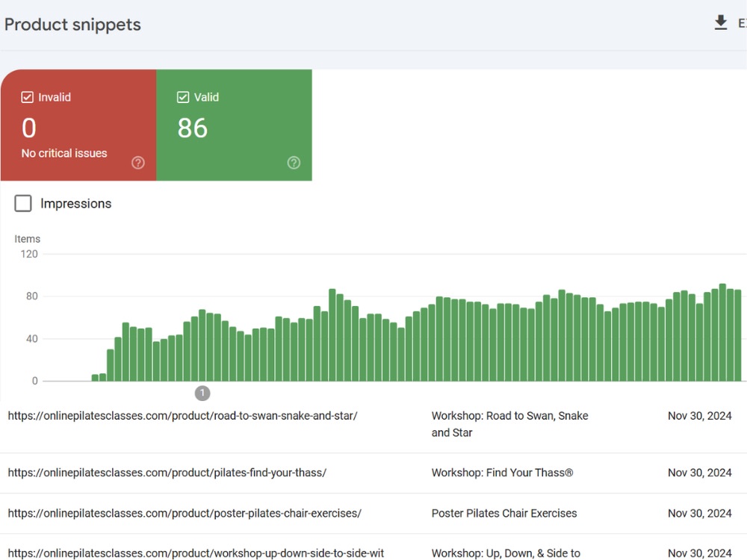747x560 pixels.
Task: Click the tallest green bar near chart's right end
Action: pyautogui.click(x=722, y=332)
